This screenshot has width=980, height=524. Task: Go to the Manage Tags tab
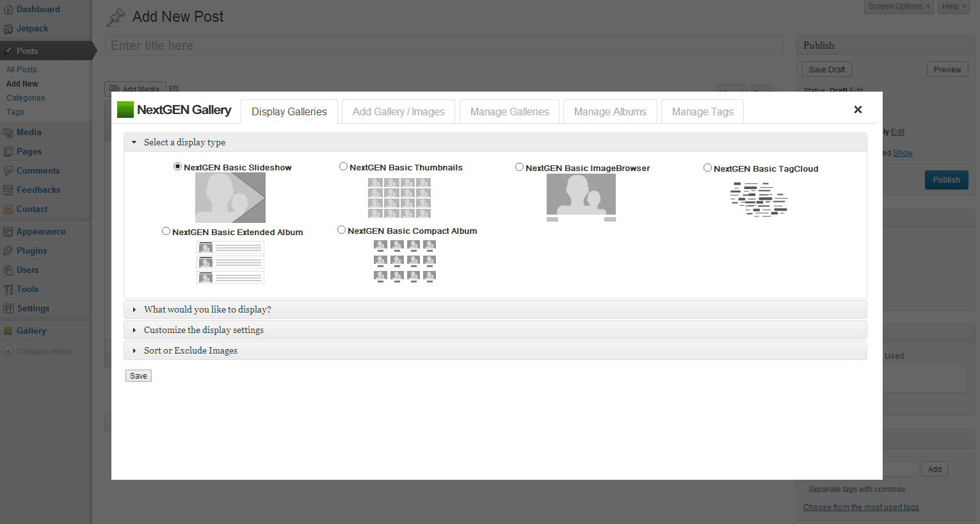[x=702, y=111]
